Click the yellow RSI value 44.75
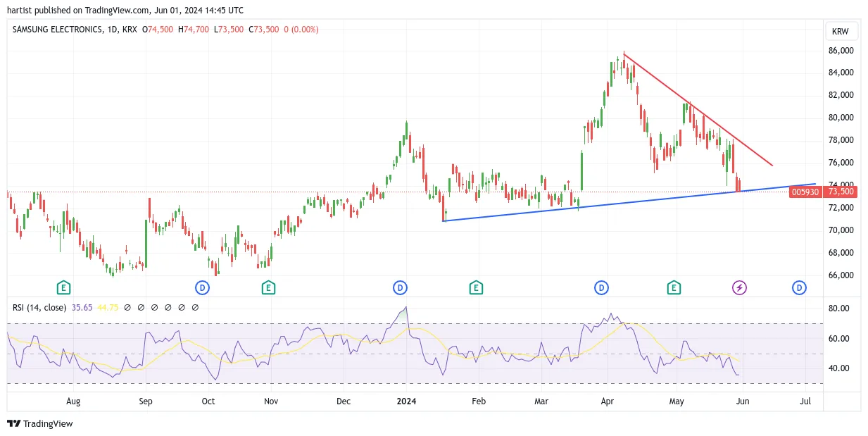This screenshot has height=436, width=868. click(107, 308)
